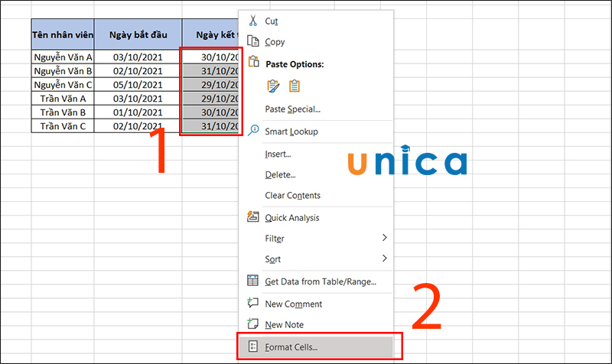Click the Copy icon in context menu
Viewport: 612px width, 364px height.
[252, 42]
